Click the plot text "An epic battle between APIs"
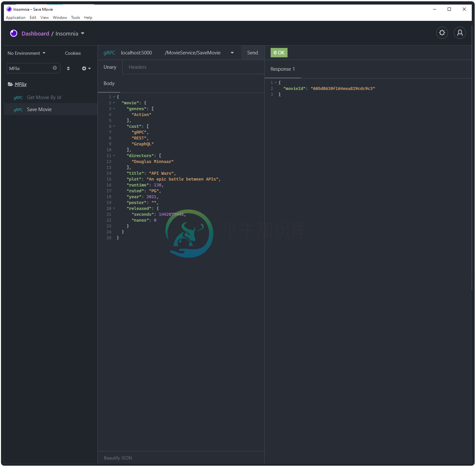Image resolution: width=476 pixels, height=467 pixels. click(x=183, y=179)
